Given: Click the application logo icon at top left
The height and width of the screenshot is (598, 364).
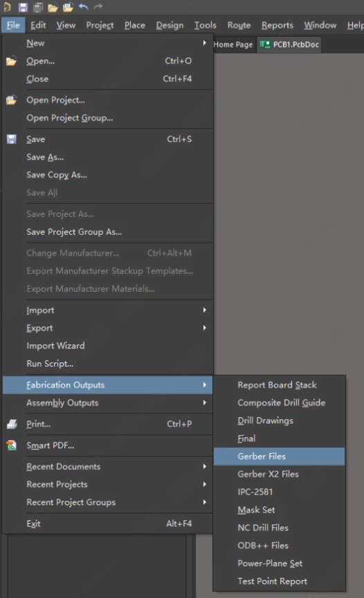Looking at the screenshot, I should (x=7, y=7).
